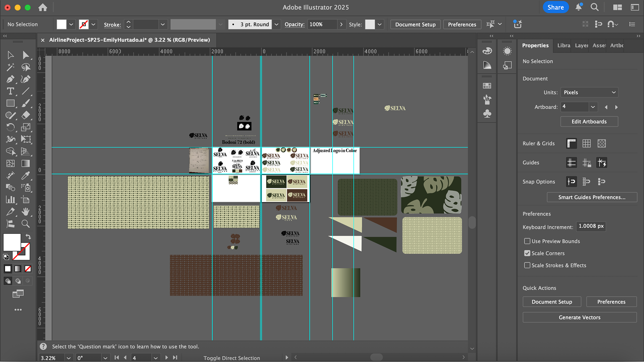Switch to the Layers panel tab
The width and height of the screenshot is (644, 362).
pos(581,45)
